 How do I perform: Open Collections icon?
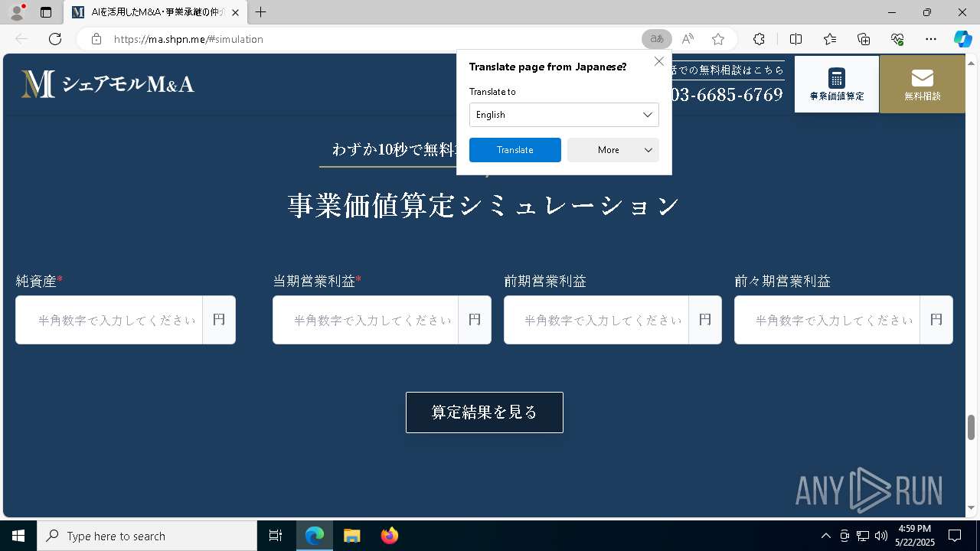[864, 39]
